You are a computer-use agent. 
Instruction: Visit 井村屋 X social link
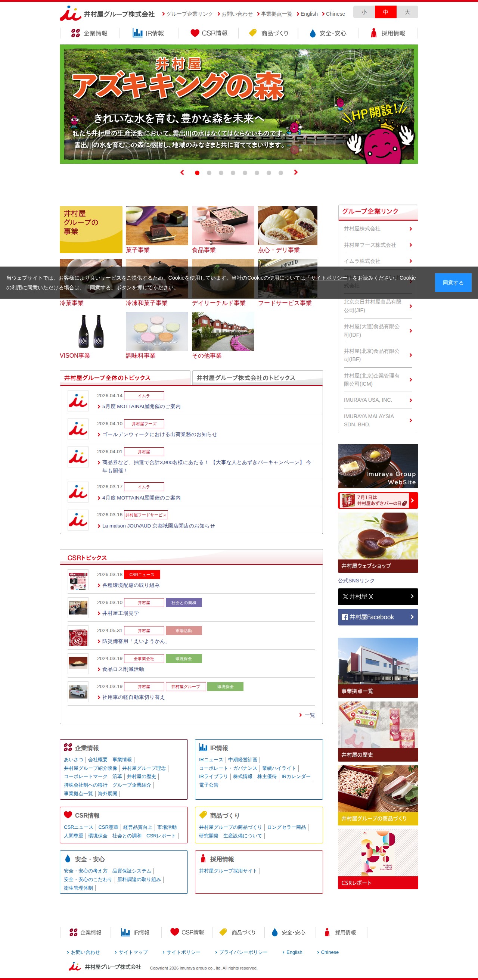[378, 597]
